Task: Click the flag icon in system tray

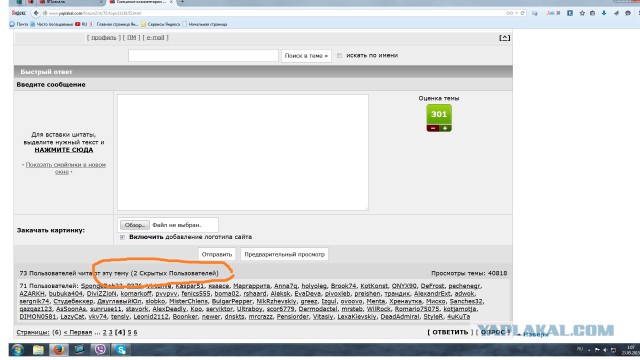Action: [597, 350]
